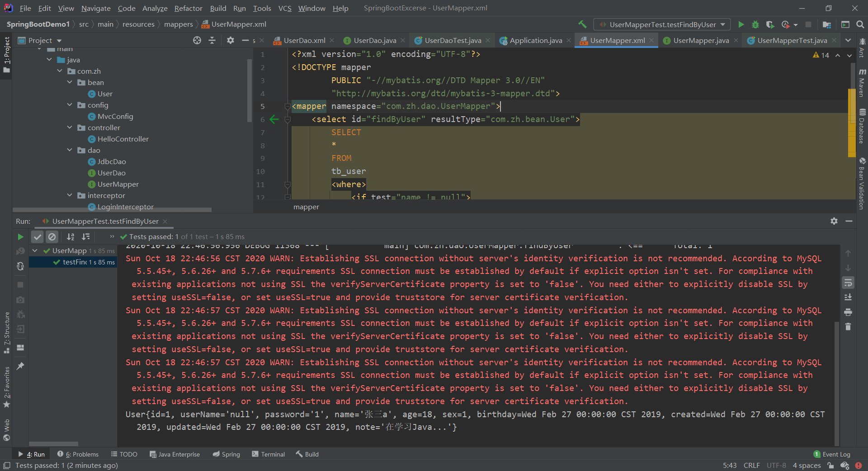Open the Problems tool window button

point(78,454)
